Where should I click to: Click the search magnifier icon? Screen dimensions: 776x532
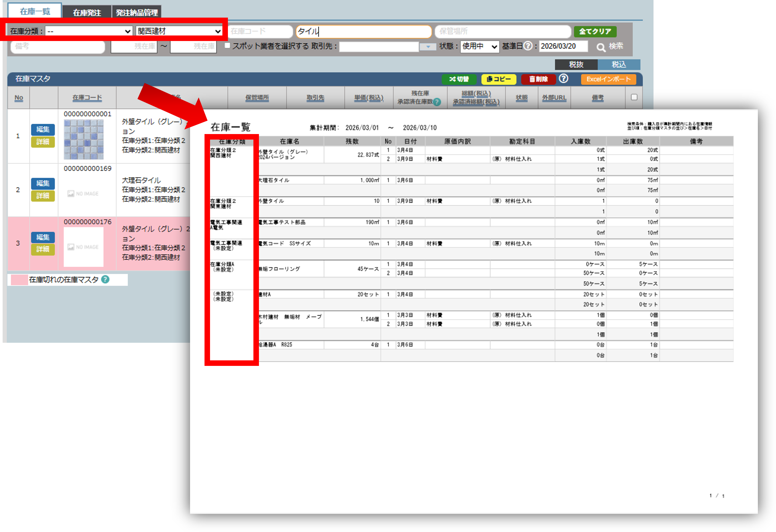click(601, 47)
